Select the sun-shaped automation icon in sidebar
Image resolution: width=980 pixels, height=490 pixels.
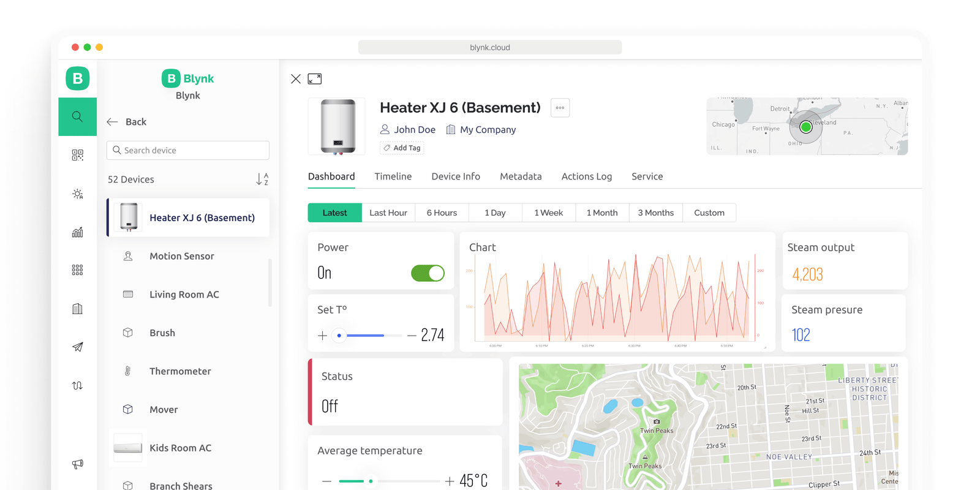[77, 194]
